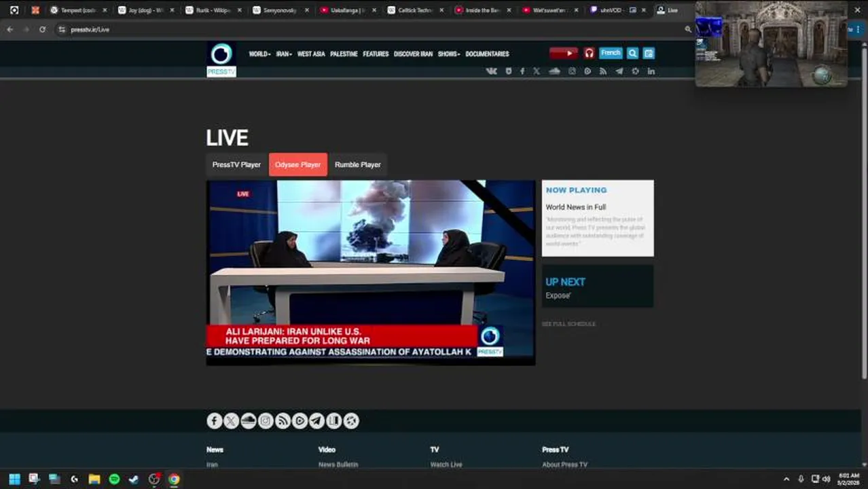Click the picture-in-picture game video overlay
Image resolution: width=868 pixels, height=489 pixels.
tap(771, 43)
